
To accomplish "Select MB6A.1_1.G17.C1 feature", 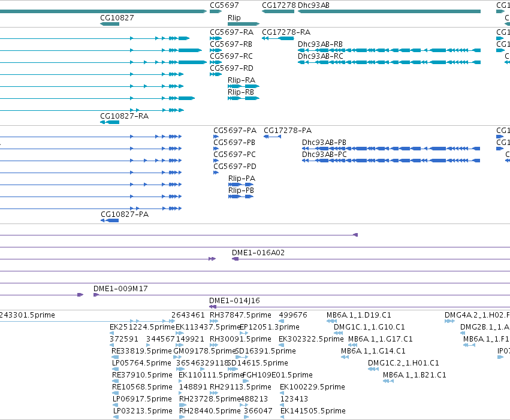I will [x=381, y=339].
